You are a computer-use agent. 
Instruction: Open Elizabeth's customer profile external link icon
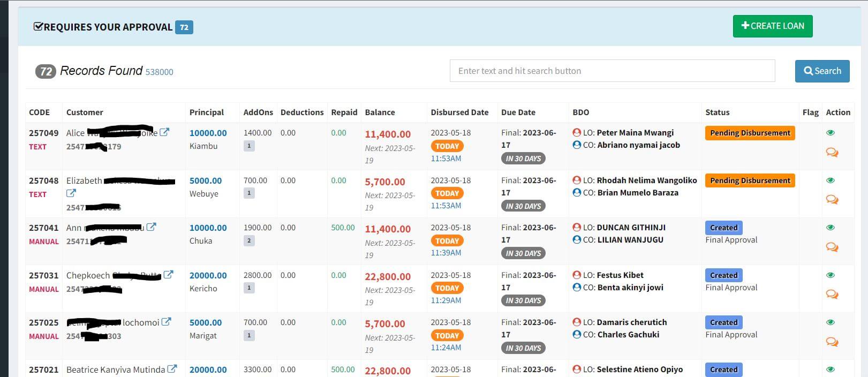coord(71,193)
